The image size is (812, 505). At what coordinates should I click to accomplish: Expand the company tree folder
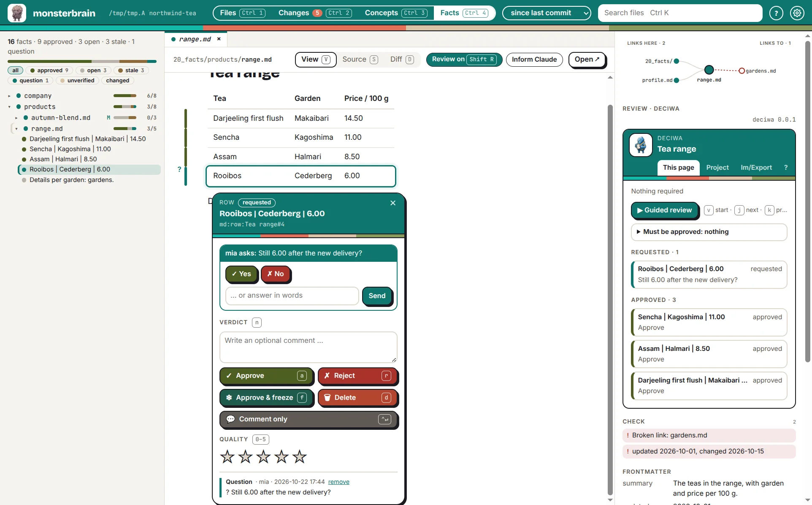[x=9, y=96]
